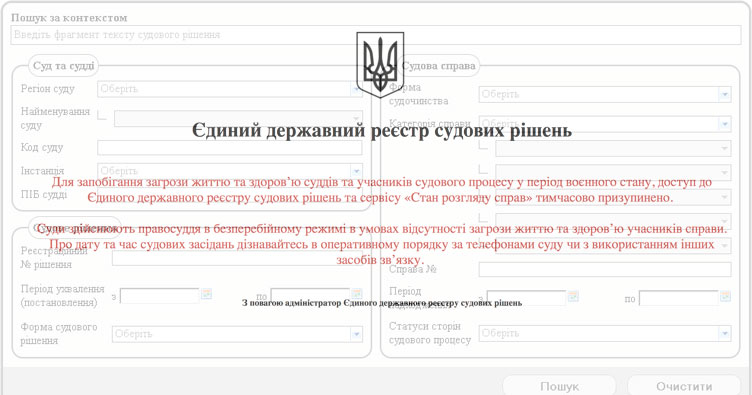Click into the Справа № field
Viewport: 752px width, 395px height.
pyautogui.click(x=605, y=269)
